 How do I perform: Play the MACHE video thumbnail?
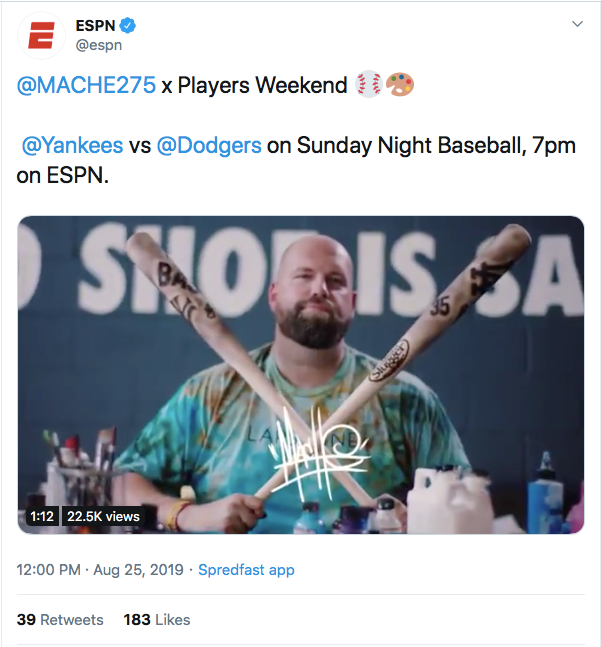(x=300, y=374)
